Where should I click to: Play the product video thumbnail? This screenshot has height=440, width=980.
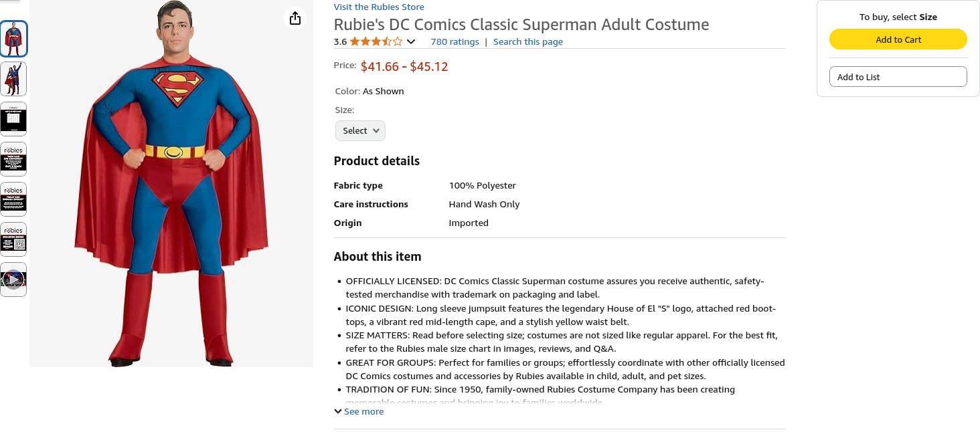tap(13, 279)
